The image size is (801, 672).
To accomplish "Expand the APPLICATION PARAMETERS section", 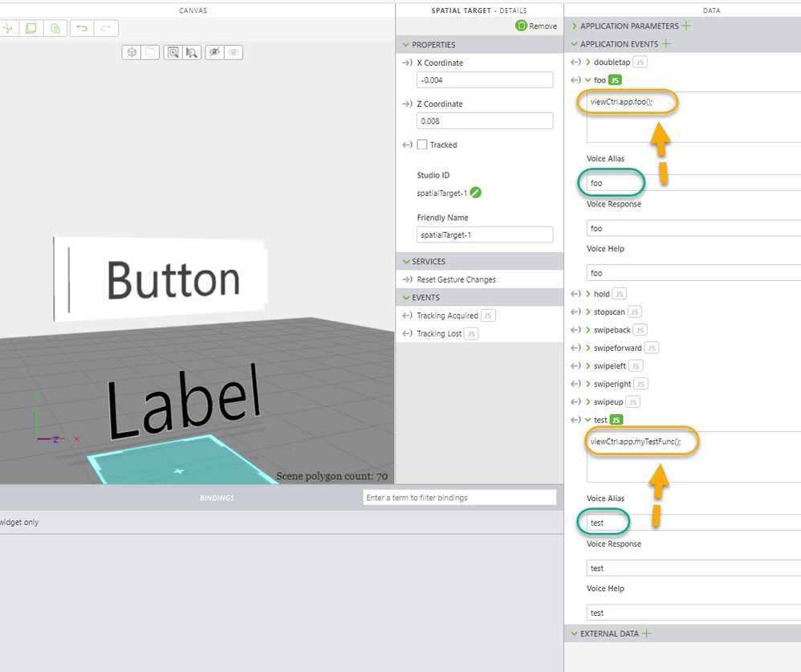I will [x=574, y=26].
